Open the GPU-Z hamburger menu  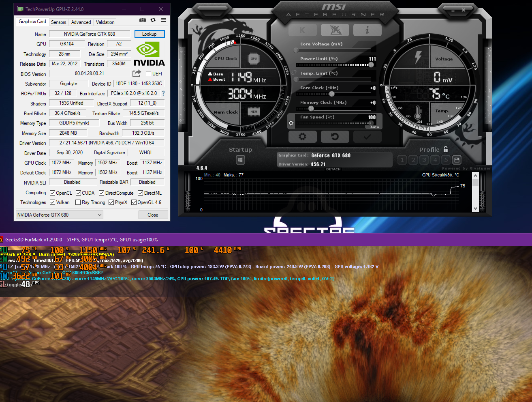click(x=163, y=20)
